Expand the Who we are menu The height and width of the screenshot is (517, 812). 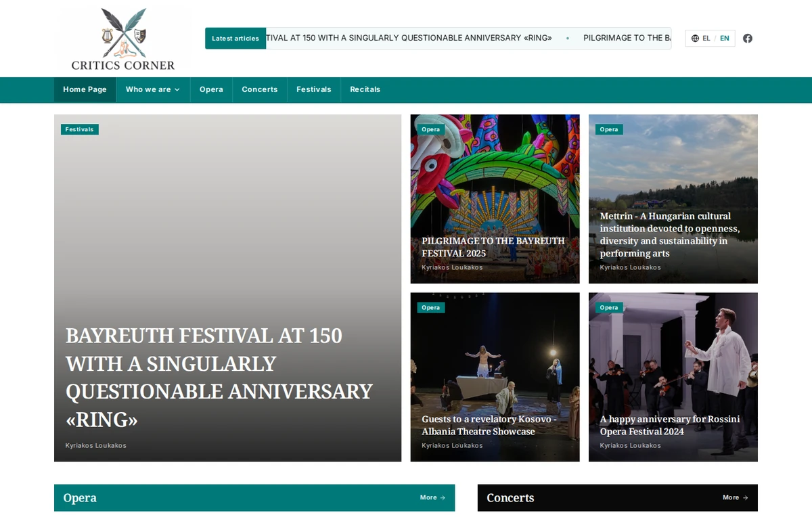(x=153, y=89)
